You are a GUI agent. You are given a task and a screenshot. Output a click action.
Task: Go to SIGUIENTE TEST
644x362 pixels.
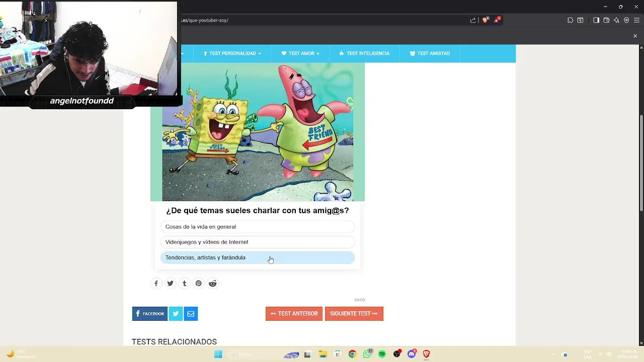tap(354, 314)
